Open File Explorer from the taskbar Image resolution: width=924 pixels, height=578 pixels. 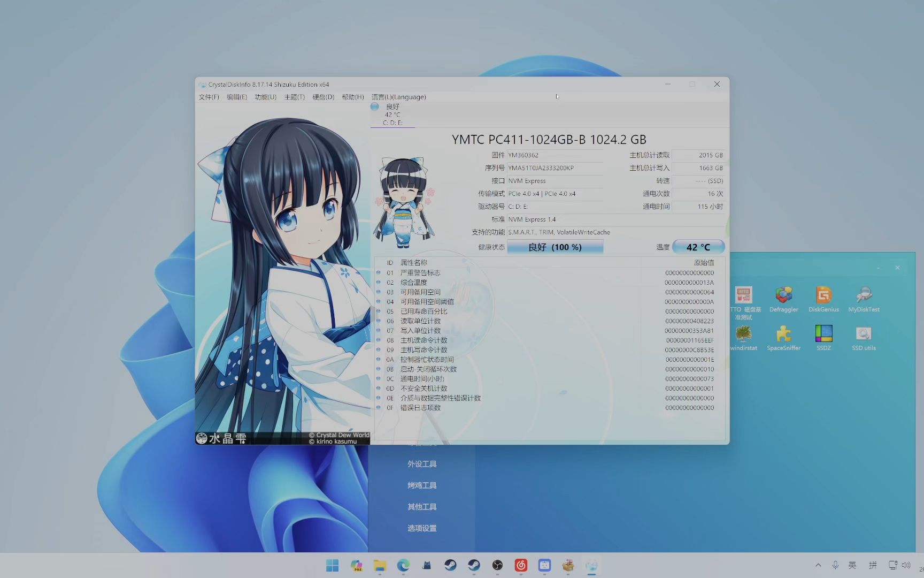[380, 565]
